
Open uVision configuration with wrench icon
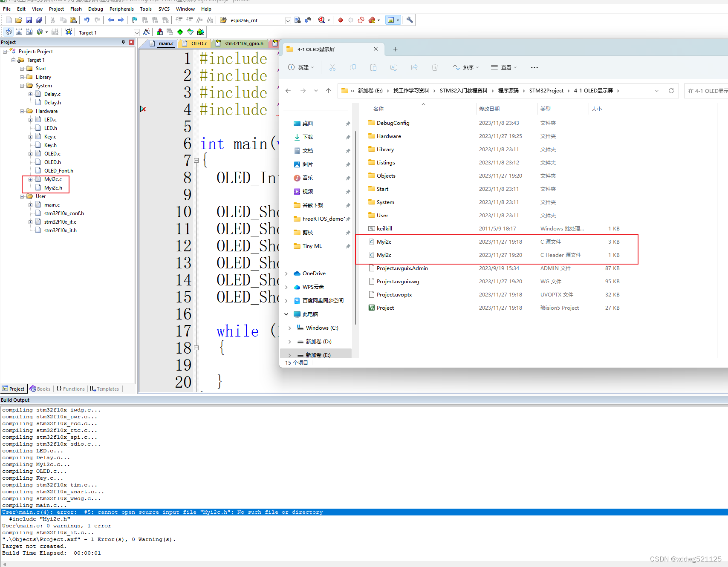click(409, 20)
